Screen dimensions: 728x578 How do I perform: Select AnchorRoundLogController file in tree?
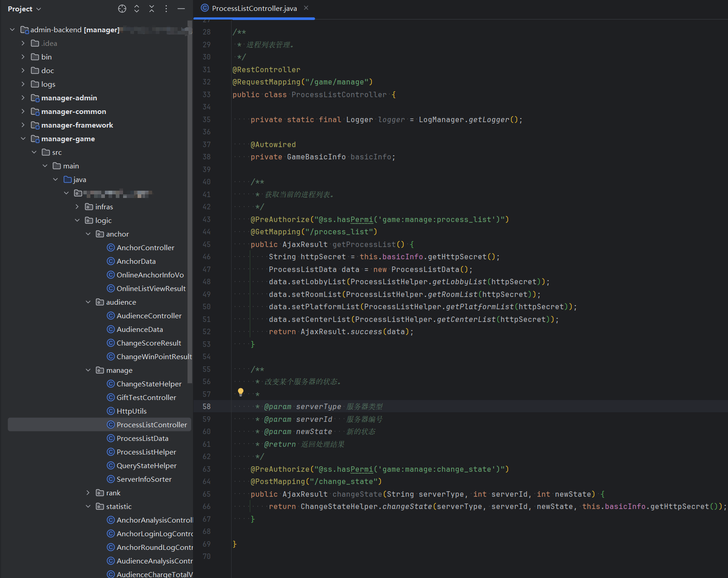[x=150, y=547]
